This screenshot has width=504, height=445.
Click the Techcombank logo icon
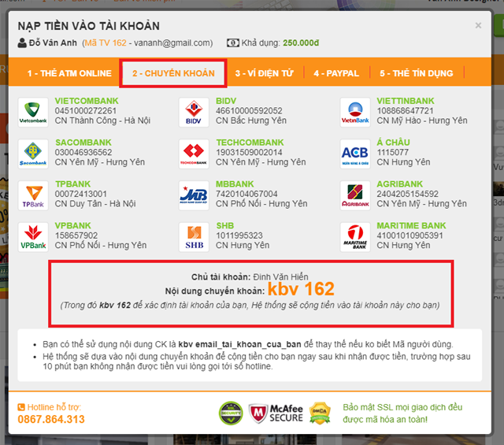pos(194,154)
